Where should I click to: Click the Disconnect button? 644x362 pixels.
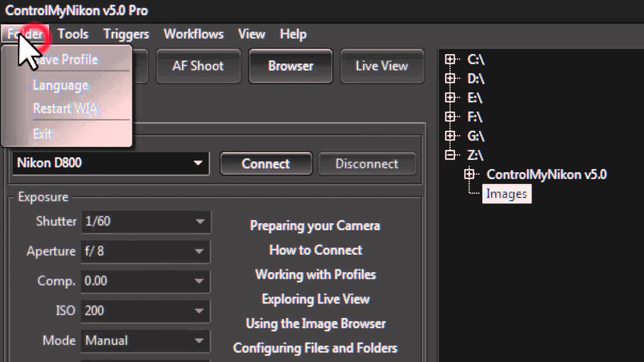367,164
